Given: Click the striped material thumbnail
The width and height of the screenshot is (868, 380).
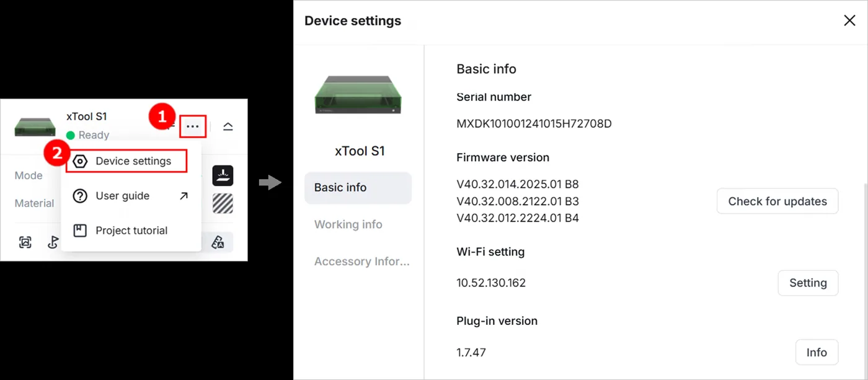Looking at the screenshot, I should click(x=223, y=203).
